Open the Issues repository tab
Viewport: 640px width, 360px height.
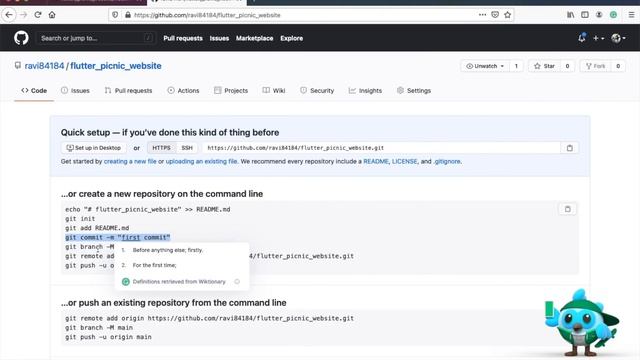coord(75,91)
